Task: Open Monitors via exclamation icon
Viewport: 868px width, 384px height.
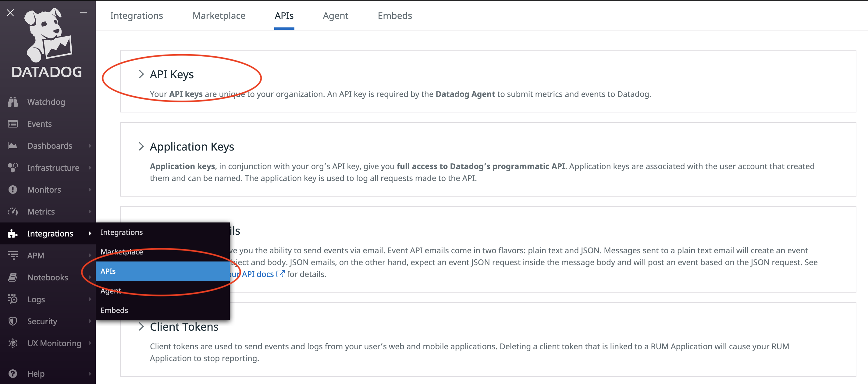Action: point(13,190)
